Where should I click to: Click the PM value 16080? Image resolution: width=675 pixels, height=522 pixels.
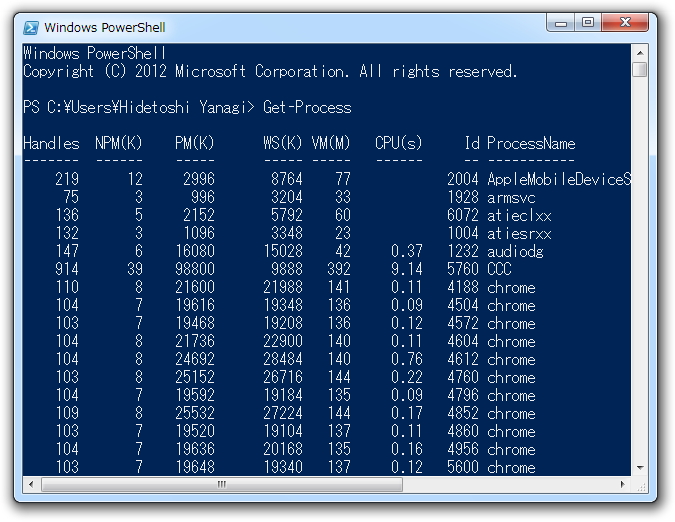[x=195, y=251]
